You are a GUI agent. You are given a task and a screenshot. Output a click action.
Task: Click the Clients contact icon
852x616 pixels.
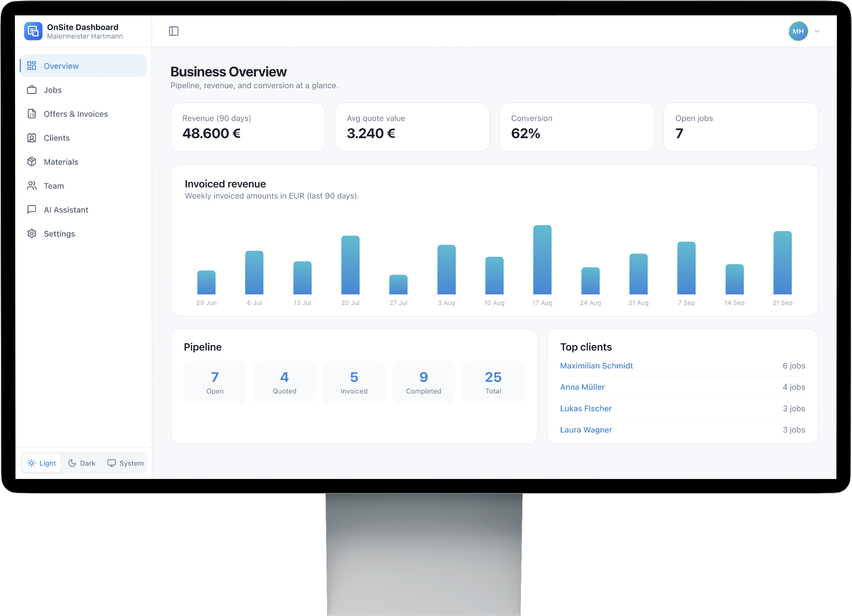point(32,138)
